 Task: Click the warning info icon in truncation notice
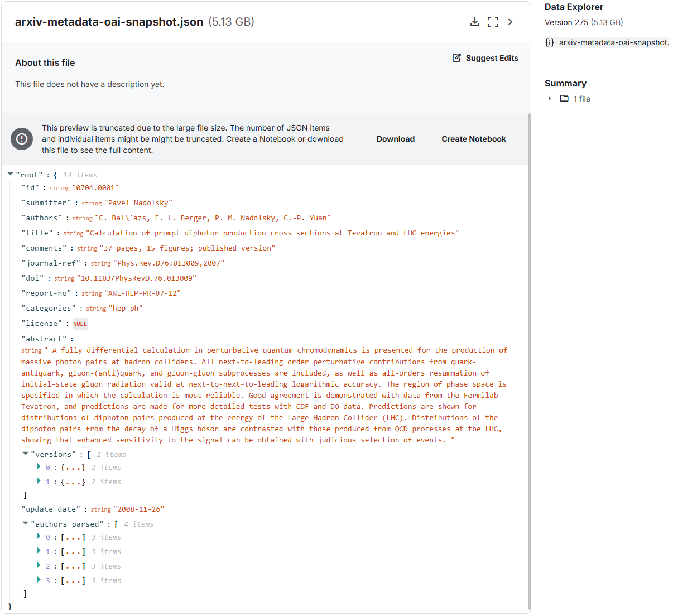point(22,139)
